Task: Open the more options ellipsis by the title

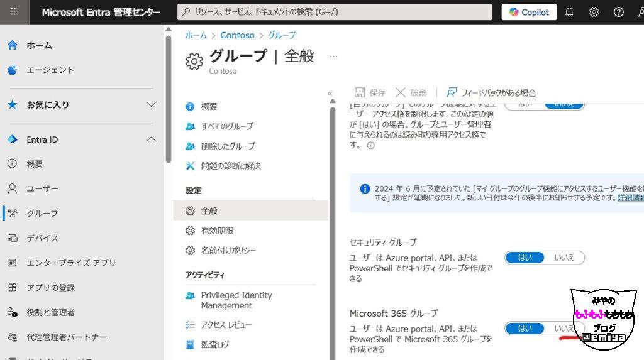Action: click(333, 57)
